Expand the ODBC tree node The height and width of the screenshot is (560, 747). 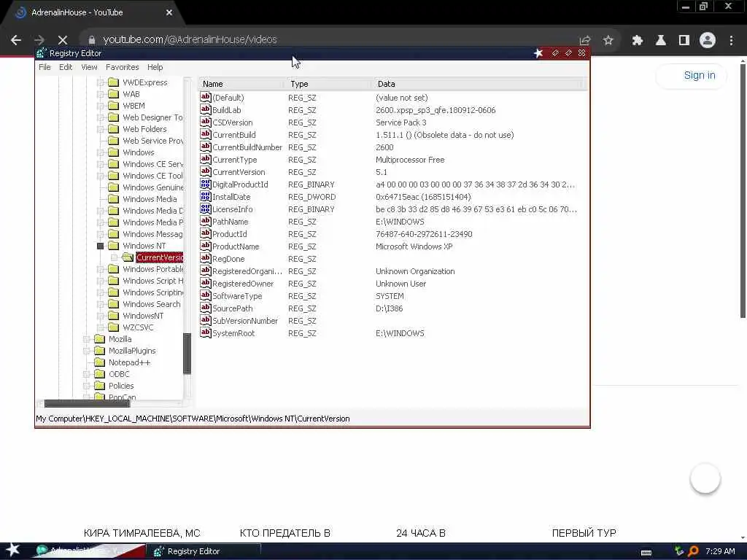[x=86, y=374]
